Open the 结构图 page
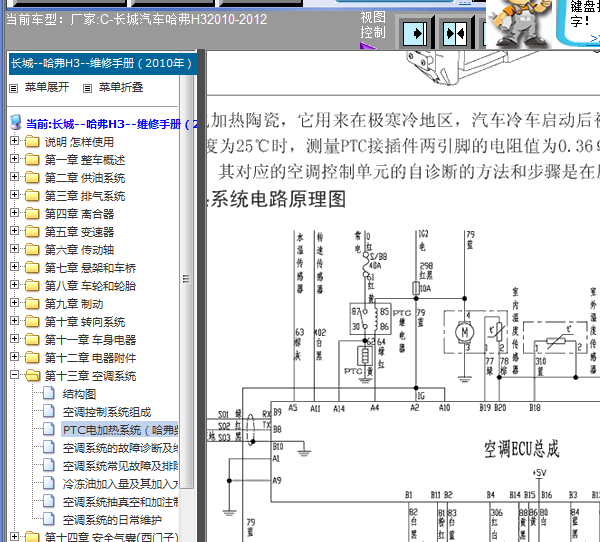Viewport: 600px width, 542px height. [79, 394]
